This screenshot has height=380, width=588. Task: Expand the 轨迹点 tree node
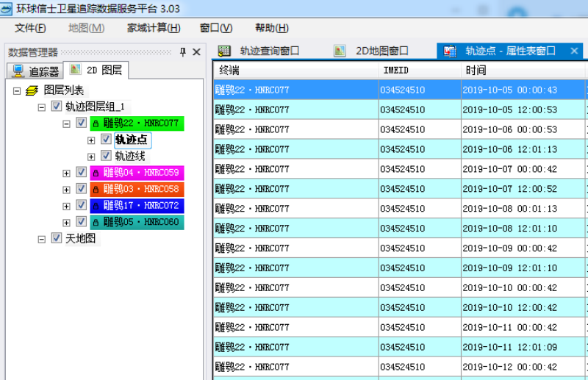click(x=92, y=140)
